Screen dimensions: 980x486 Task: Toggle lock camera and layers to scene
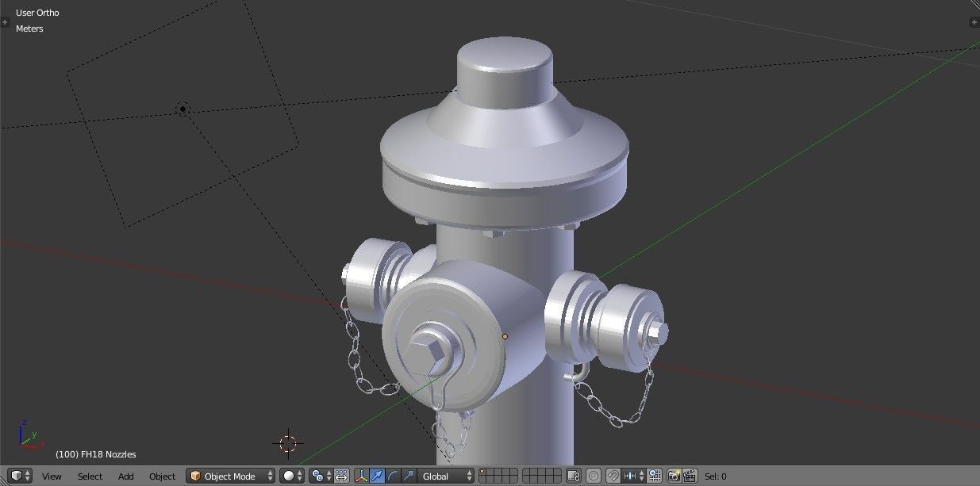(x=574, y=476)
